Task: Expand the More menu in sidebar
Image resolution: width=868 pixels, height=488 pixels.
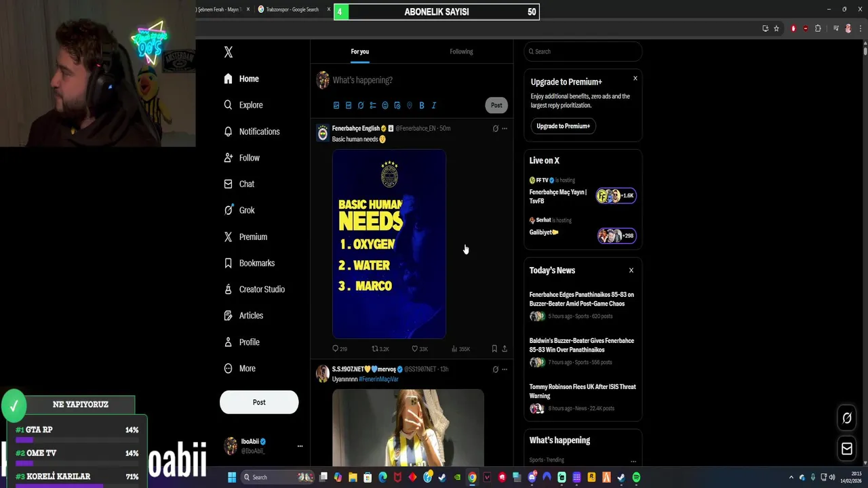Action: 240,369
